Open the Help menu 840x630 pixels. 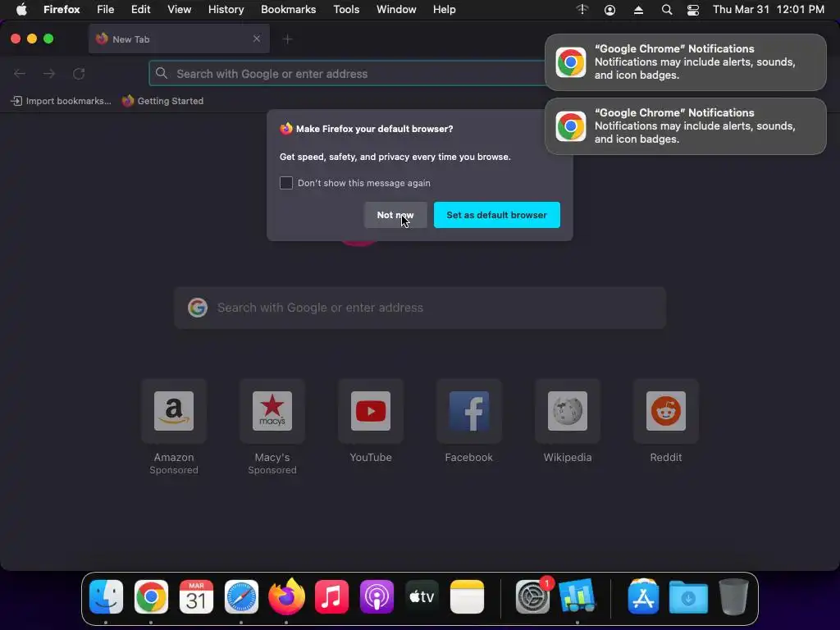pyautogui.click(x=444, y=10)
